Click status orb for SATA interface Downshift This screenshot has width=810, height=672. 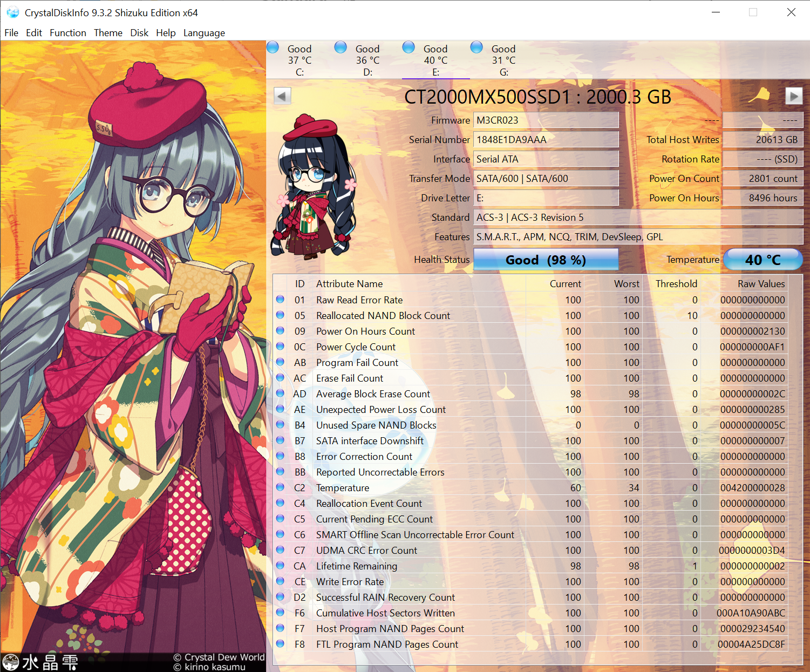(280, 440)
